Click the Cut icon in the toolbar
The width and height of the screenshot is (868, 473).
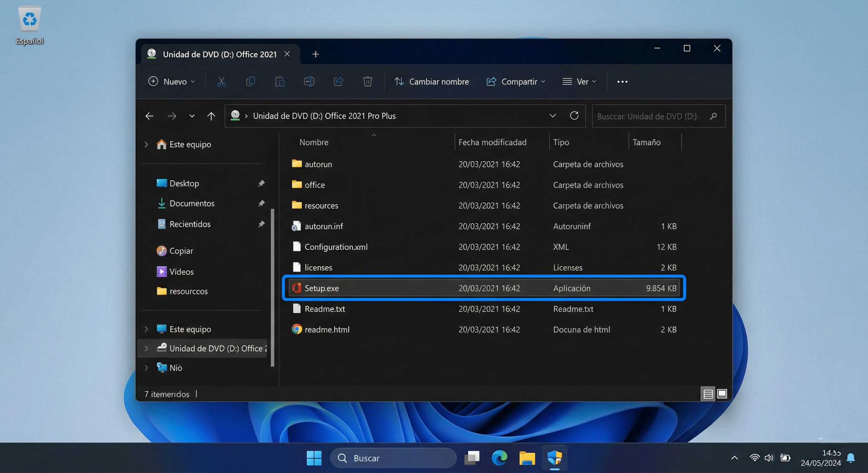221,81
